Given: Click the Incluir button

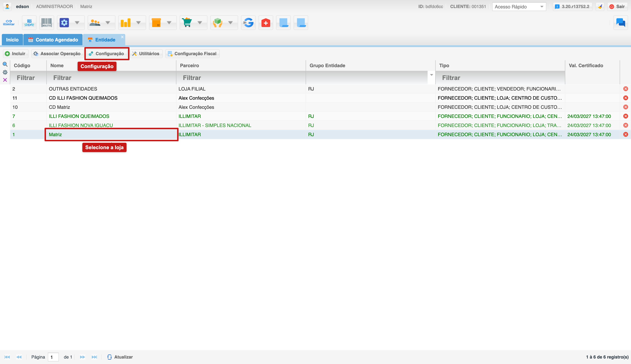Looking at the screenshot, I should (16, 53).
